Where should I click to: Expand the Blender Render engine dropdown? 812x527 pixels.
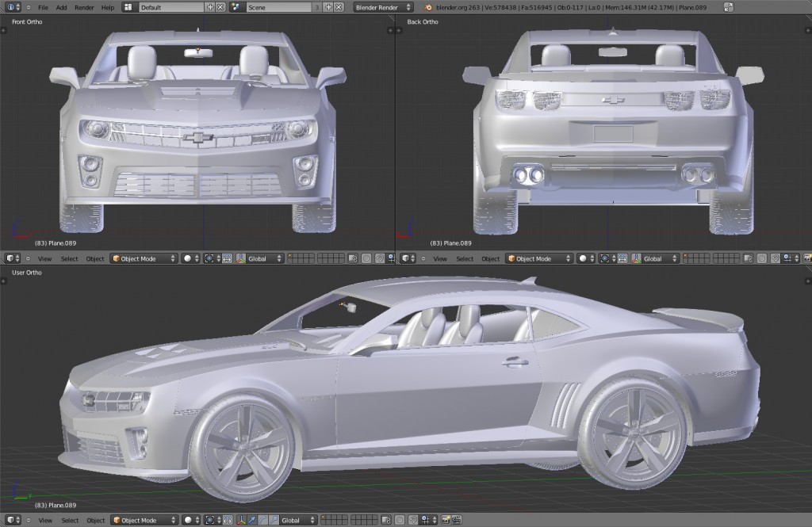[383, 7]
